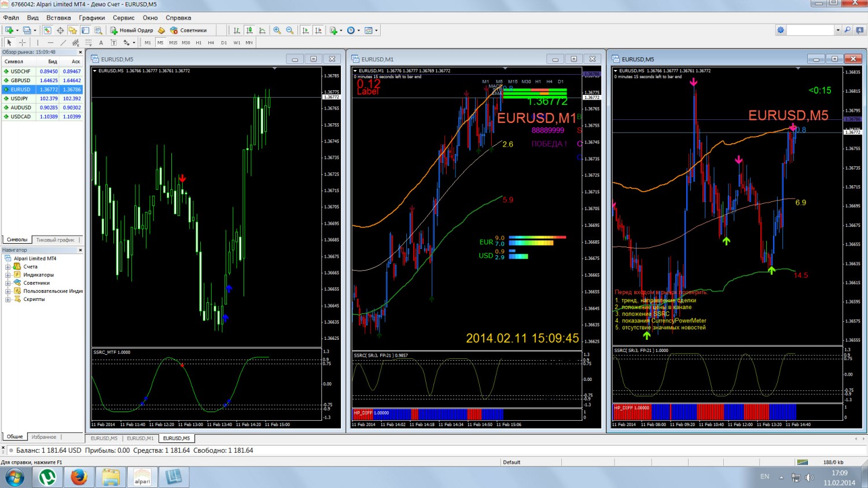Draw a trendline with the line tool
The image size is (868, 488).
point(63,42)
